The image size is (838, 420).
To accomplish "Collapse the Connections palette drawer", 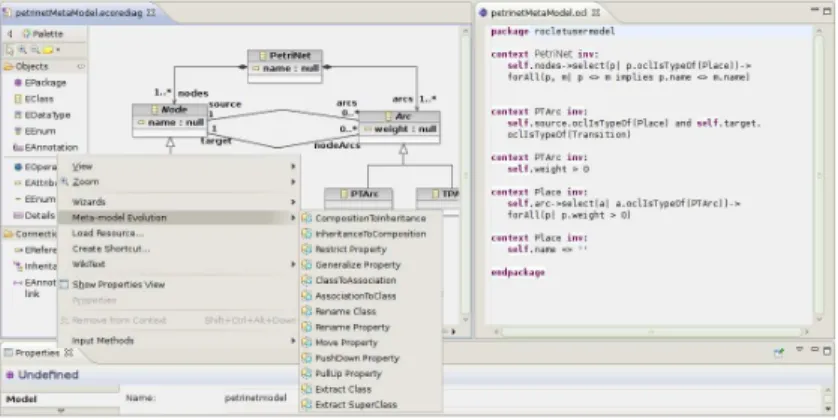I will point(30,234).
